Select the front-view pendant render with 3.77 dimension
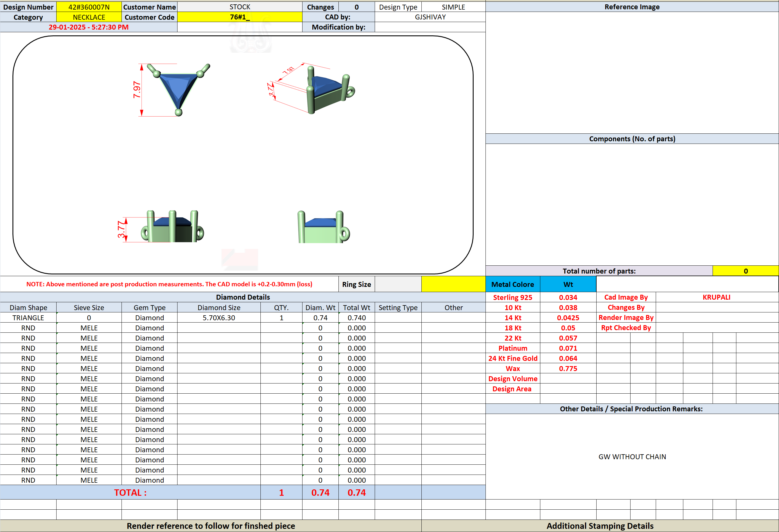 [172, 226]
